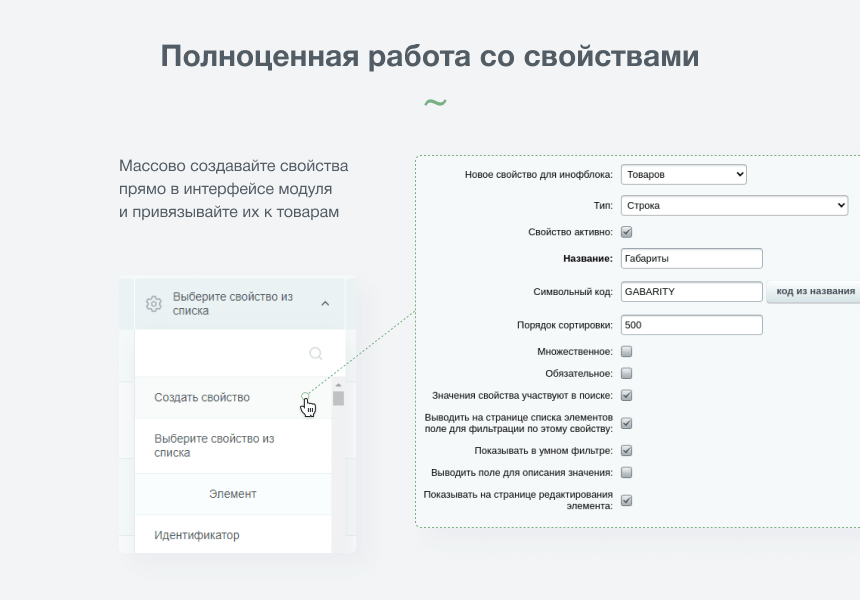
Task: Toggle 'Значения свойства участвуют в поиске' checkbox
Action: tap(627, 395)
